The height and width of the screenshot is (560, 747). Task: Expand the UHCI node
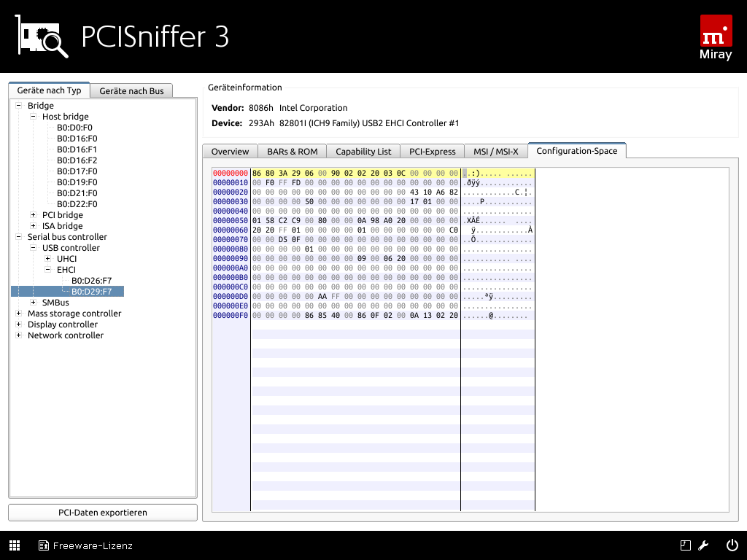(x=47, y=259)
